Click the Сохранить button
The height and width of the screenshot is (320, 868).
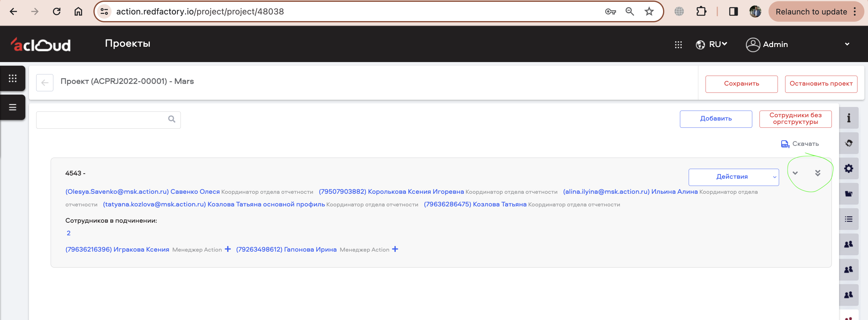tap(741, 84)
